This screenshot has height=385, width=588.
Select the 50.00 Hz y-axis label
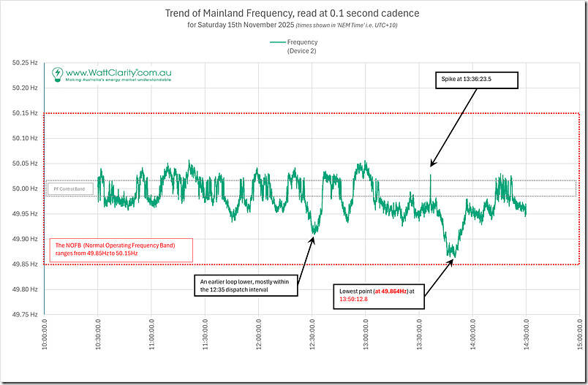[25, 188]
